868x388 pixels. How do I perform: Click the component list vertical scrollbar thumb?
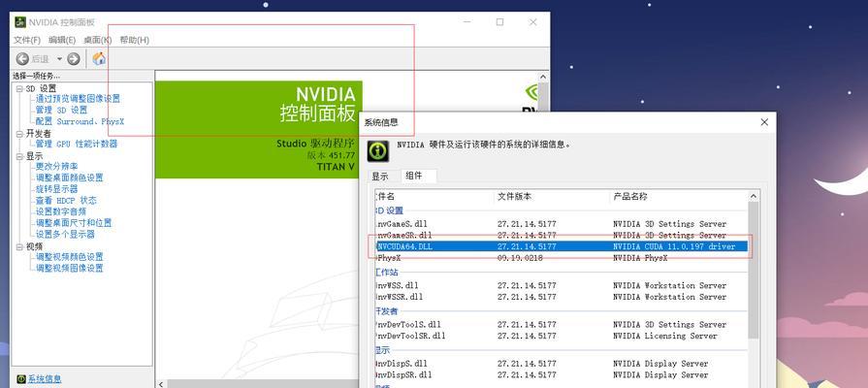coord(754,270)
